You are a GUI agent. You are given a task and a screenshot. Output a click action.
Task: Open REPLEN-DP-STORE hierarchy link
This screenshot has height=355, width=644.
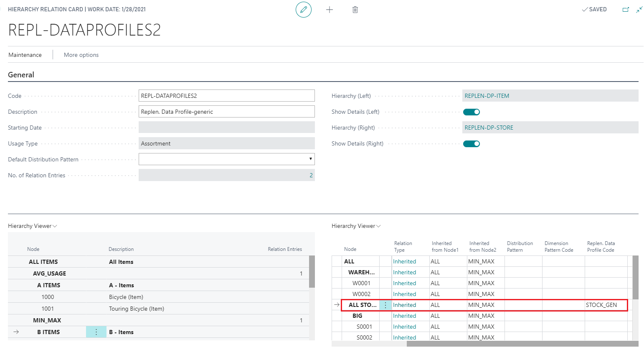coord(489,128)
